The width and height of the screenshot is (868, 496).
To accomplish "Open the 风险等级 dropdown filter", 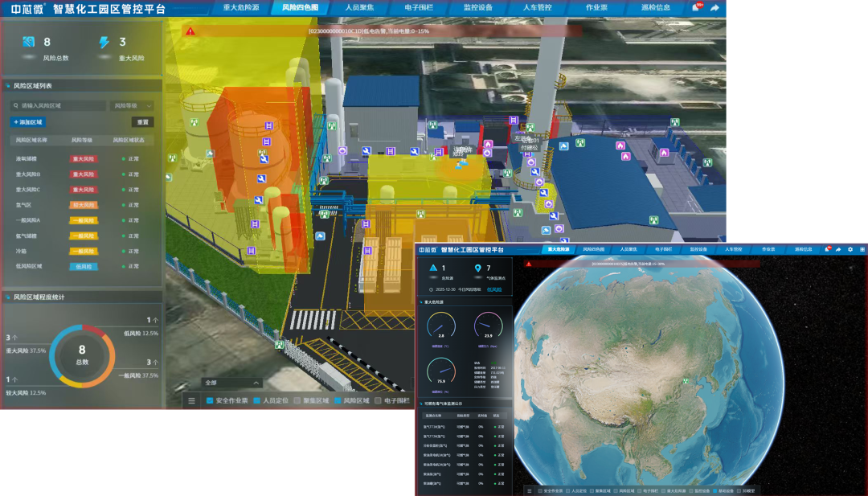I will click(x=132, y=105).
